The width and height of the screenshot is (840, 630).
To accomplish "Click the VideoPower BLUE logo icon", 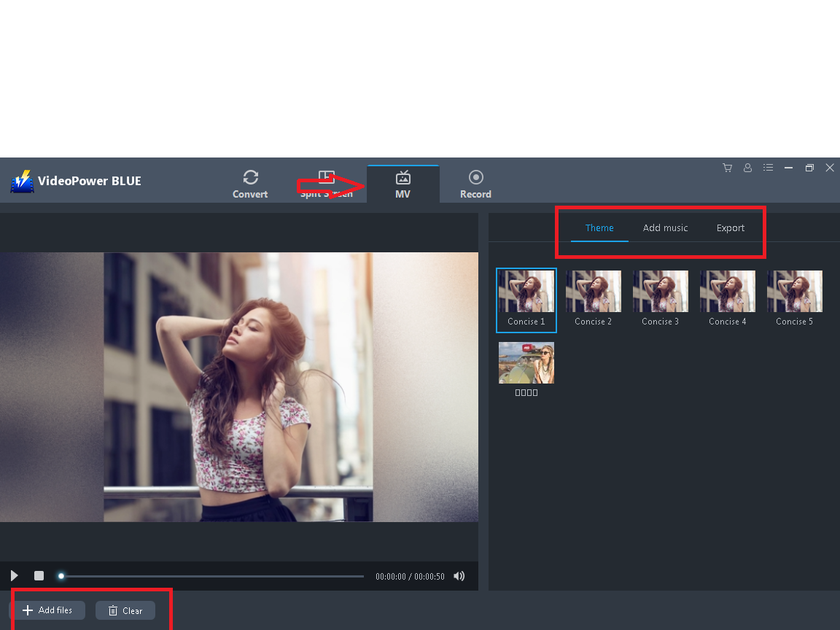I will tap(22, 182).
